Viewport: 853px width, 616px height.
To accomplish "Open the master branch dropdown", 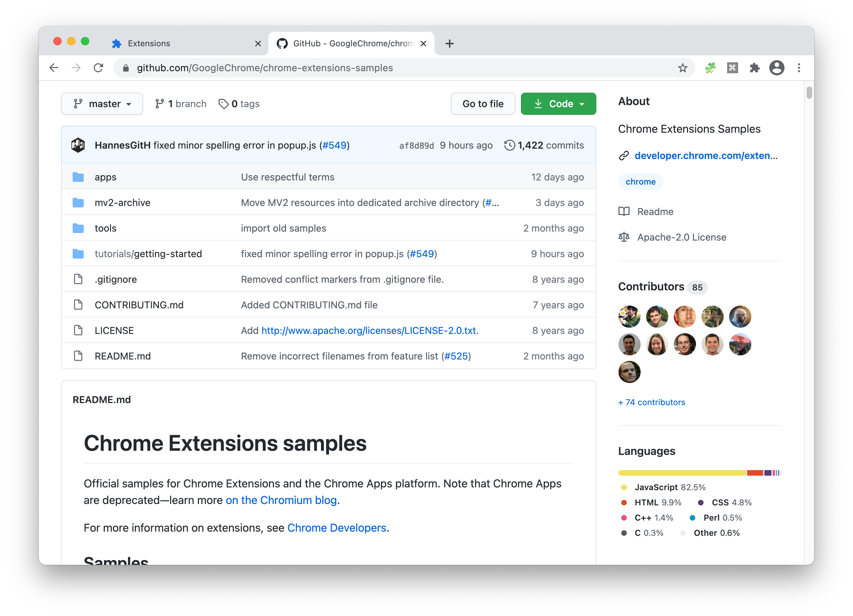I will (102, 104).
